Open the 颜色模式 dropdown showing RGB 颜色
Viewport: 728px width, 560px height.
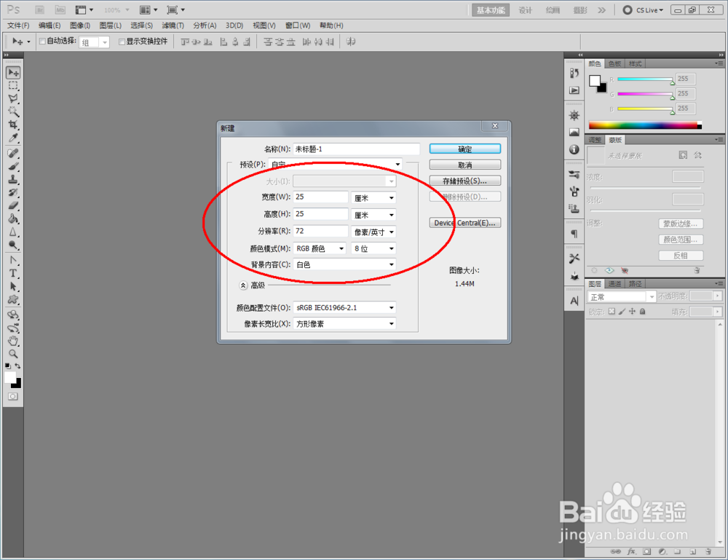(319, 248)
